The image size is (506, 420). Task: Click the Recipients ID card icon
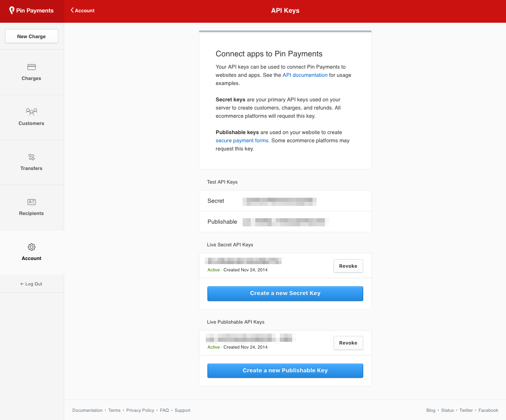coord(32,202)
